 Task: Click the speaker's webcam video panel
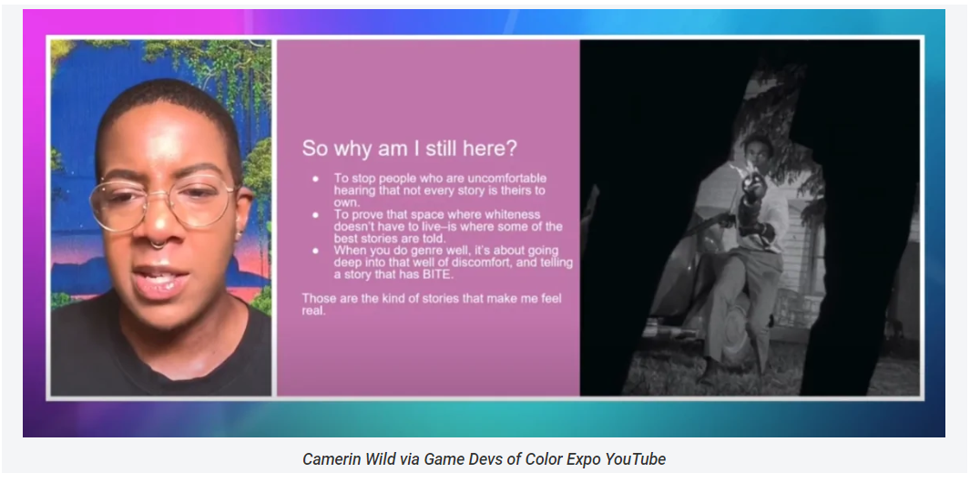pyautogui.click(x=160, y=217)
